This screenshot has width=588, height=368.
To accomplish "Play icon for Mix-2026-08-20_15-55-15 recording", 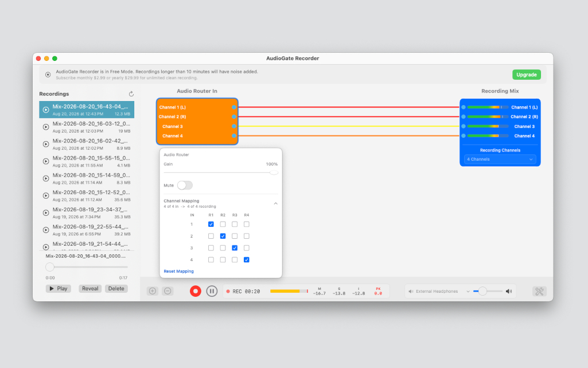I will [46, 161].
